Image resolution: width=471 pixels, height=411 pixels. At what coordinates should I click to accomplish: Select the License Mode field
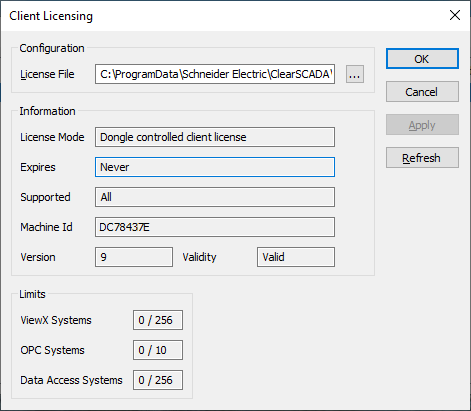(215, 137)
